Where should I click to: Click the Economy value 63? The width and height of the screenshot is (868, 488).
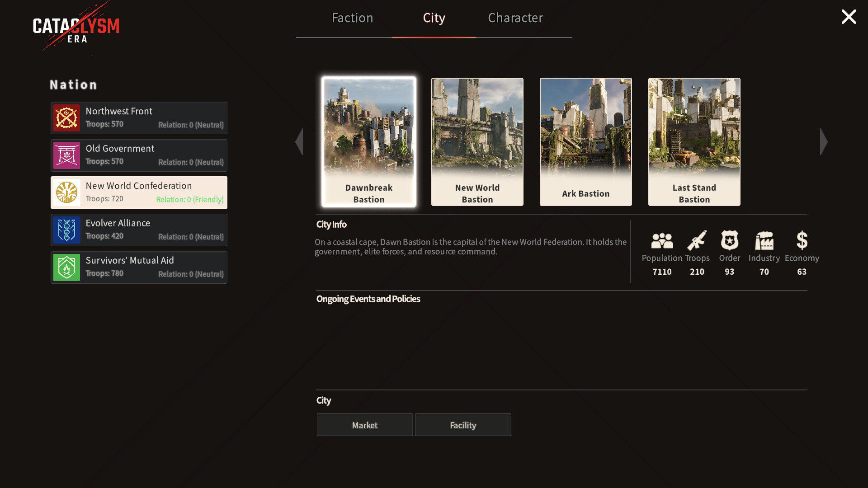coord(802,272)
